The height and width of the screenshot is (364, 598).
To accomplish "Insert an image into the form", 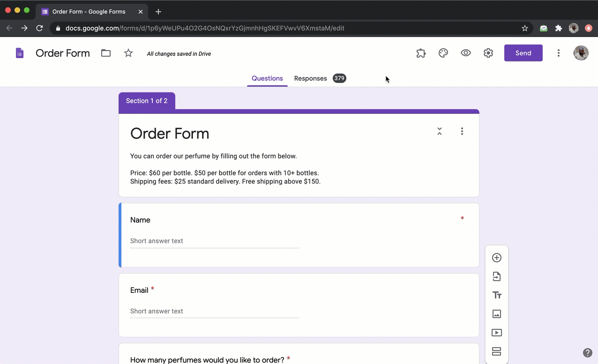I will pos(497,314).
